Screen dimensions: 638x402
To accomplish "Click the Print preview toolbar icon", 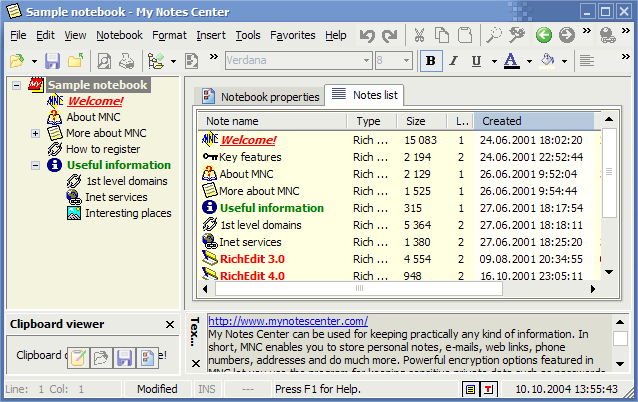I will click(x=104, y=61).
